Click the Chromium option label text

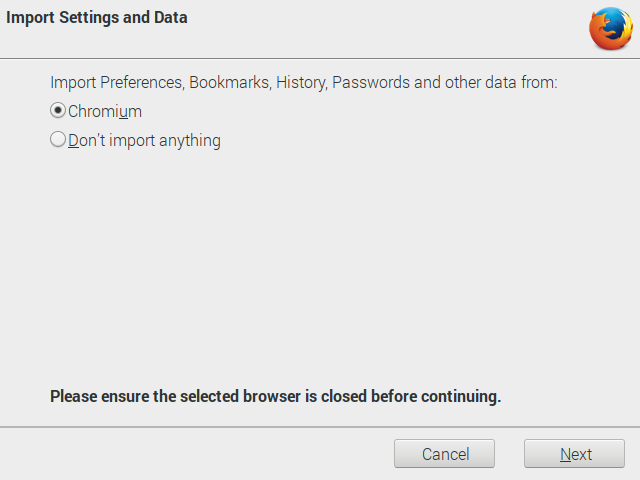(x=105, y=112)
